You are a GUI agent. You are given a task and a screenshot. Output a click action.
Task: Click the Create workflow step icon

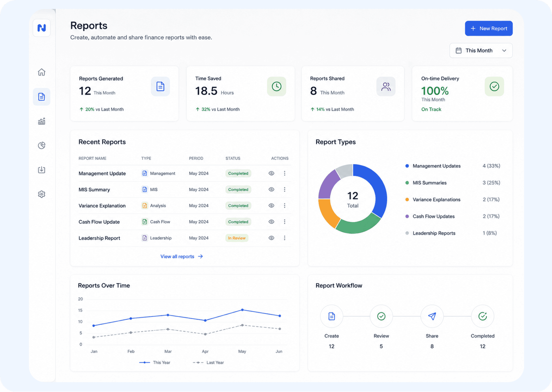coord(331,316)
